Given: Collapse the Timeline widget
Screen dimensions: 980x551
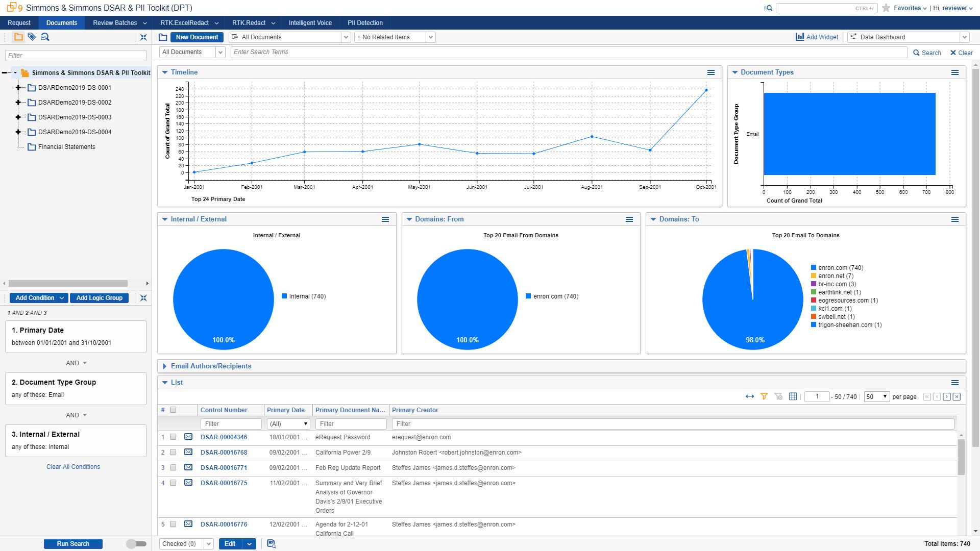Looking at the screenshot, I should point(165,72).
